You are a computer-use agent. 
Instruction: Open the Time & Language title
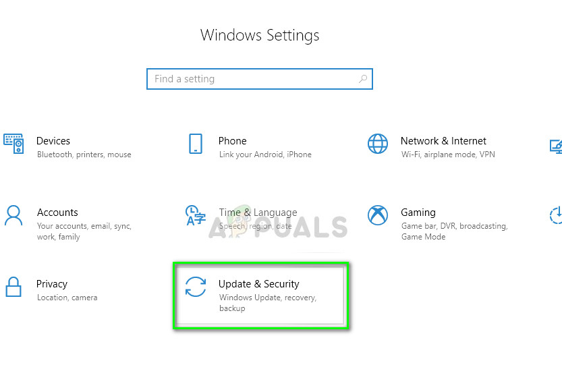258,213
